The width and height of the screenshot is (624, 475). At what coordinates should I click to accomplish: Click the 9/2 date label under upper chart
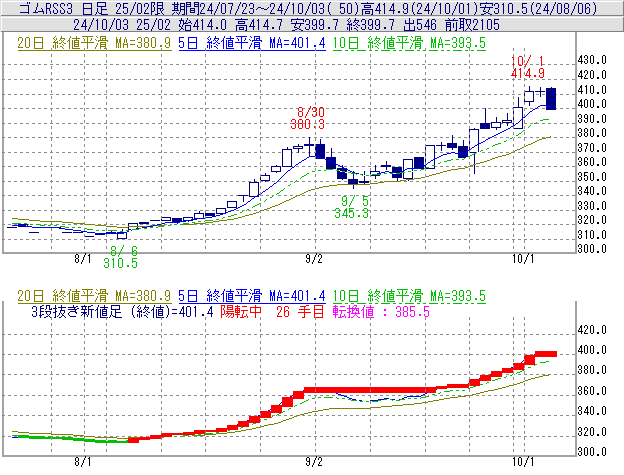[x=314, y=259]
